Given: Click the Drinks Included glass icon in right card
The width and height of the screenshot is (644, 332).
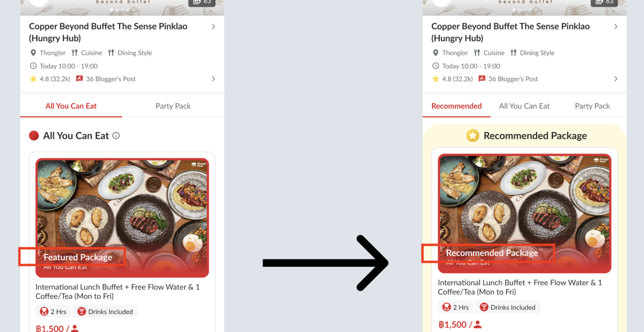Looking at the screenshot, I should coord(484,307).
